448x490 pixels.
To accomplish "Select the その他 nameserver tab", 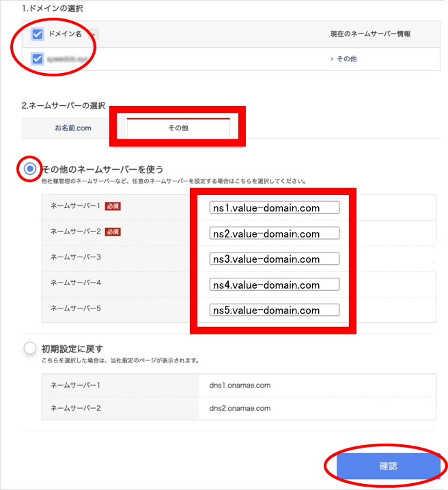I will coord(178,128).
